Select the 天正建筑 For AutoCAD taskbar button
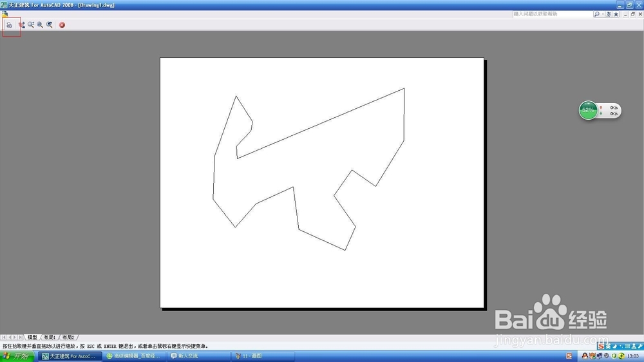Image resolution: width=644 pixels, height=362 pixels. point(70,356)
